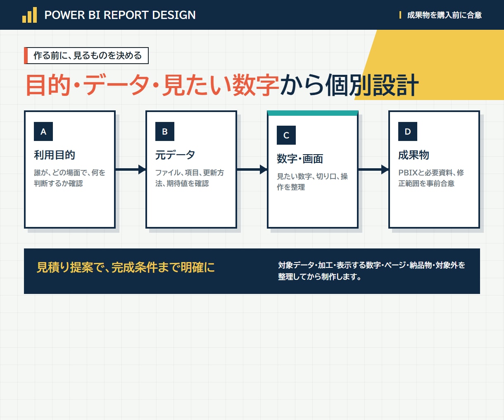The width and height of the screenshot is (504, 420).
Task: Click the card title 成果物
Action: tap(414, 155)
